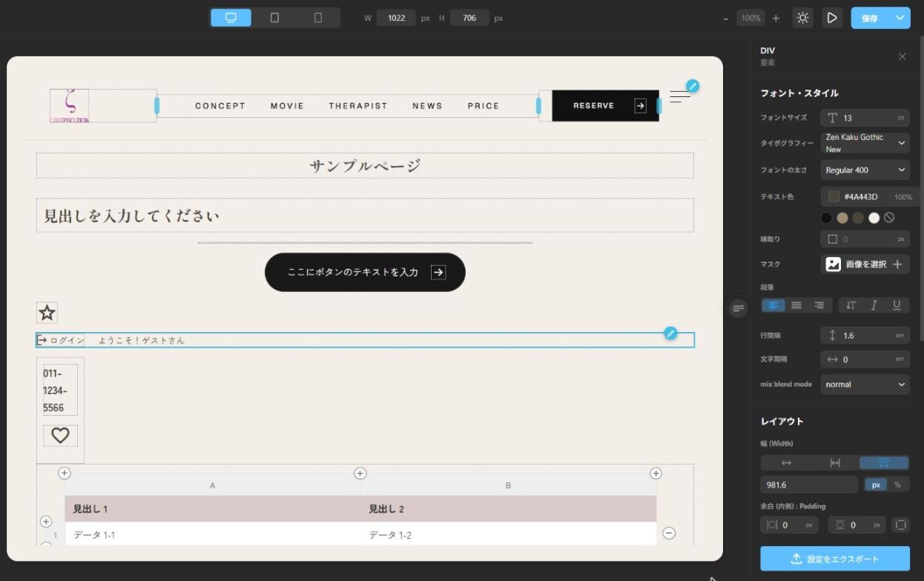Open the font weight Regular 400 dropdown

(x=865, y=170)
